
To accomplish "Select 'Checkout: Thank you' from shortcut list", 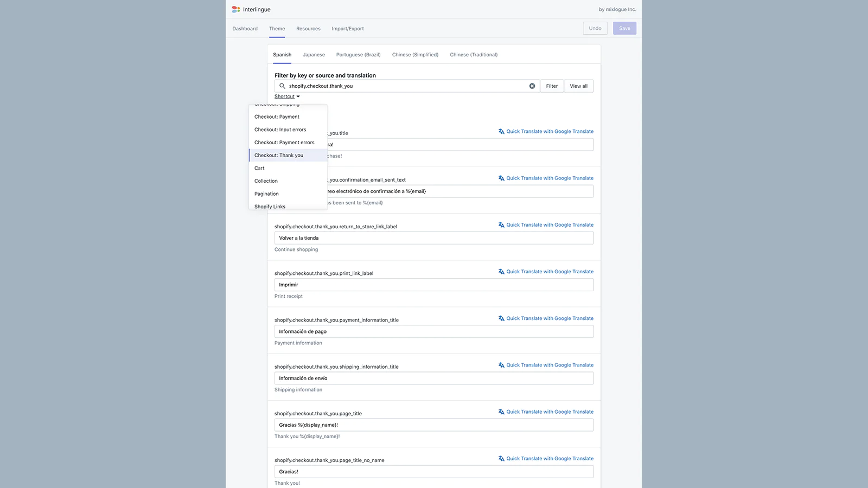I will 279,156.
